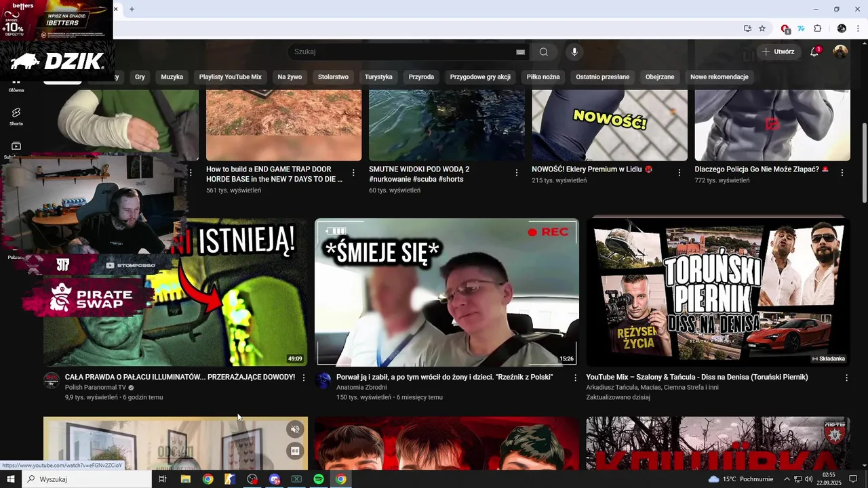
Task: Open Chrome Extensions puzzle icon
Action: (x=817, y=28)
